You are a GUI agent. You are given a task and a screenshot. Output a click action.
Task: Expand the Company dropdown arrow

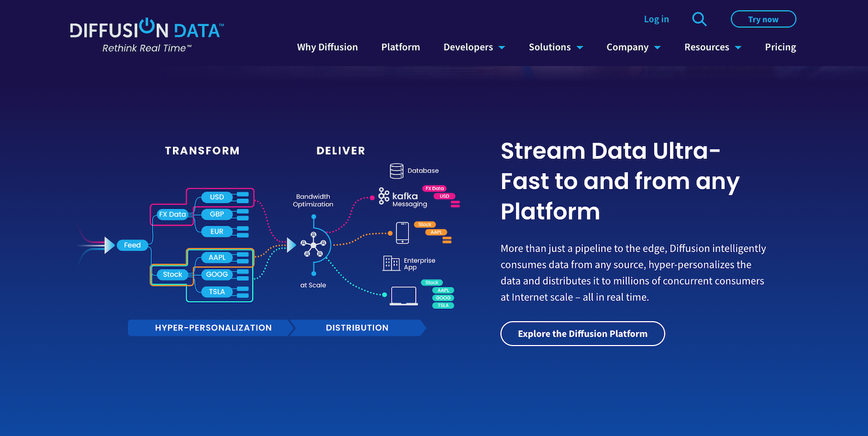(x=657, y=48)
